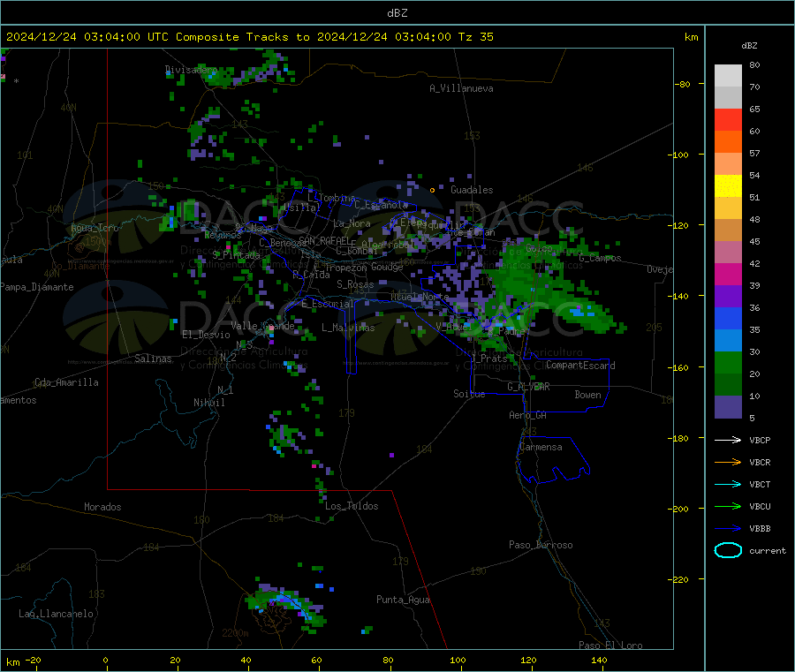
Task: Click the 'Bowen' map label
Action: [587, 395]
